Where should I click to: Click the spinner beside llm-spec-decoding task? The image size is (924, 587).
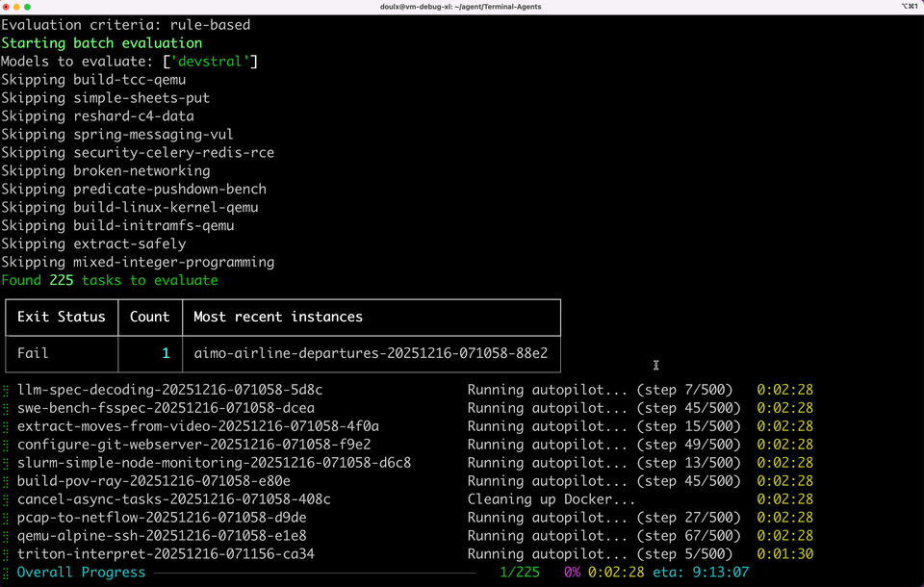(x=6, y=390)
